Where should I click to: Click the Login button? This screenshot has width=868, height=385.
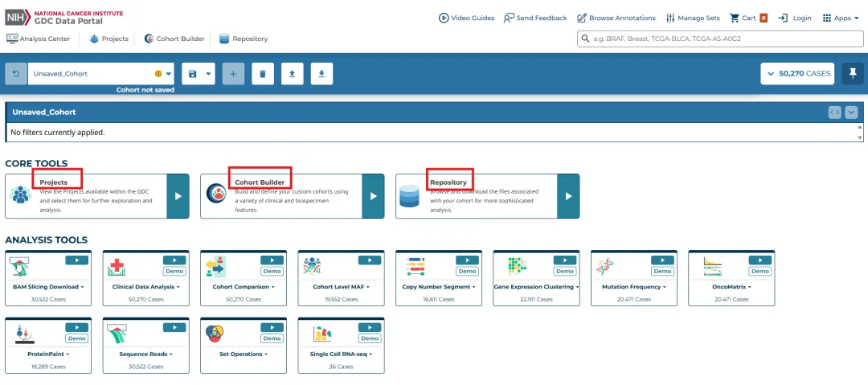[795, 18]
